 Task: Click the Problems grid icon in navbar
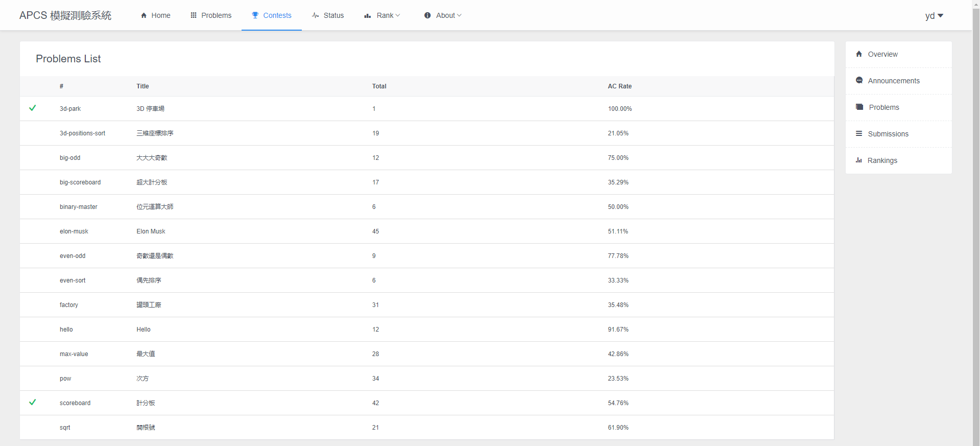(x=194, y=15)
